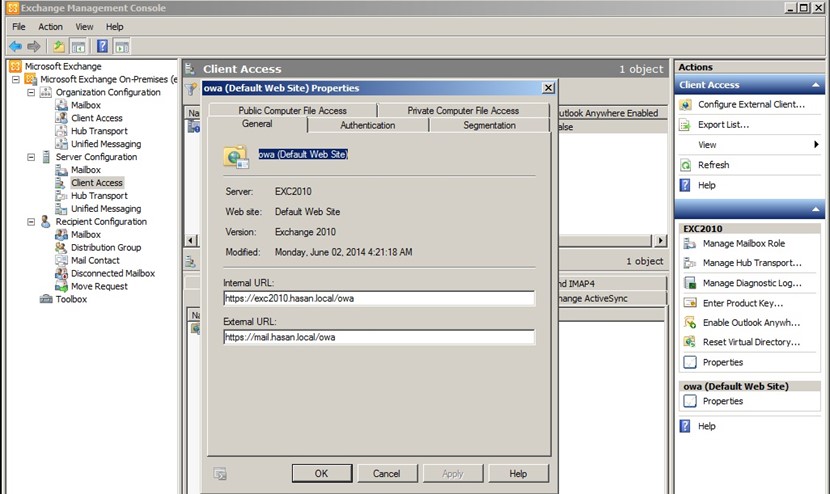Click Help under Client Access actions
The width and height of the screenshot is (830, 494).
(x=706, y=185)
